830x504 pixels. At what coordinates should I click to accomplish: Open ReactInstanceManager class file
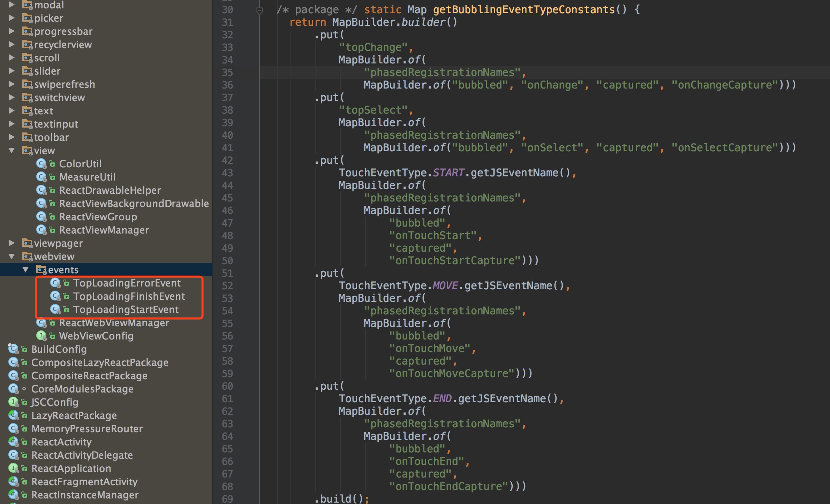pos(85,495)
